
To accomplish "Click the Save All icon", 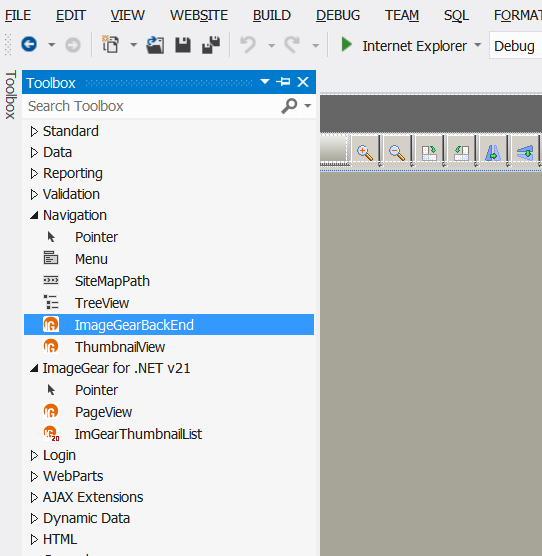I will click(x=211, y=45).
